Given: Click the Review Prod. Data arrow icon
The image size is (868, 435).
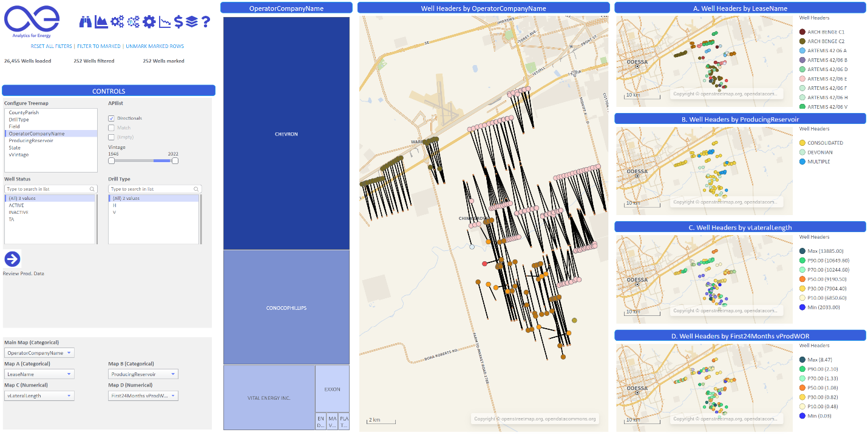Looking at the screenshot, I should click(12, 259).
